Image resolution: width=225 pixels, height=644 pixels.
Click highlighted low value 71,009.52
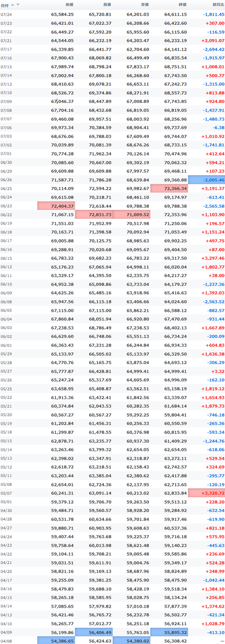click(x=131, y=214)
